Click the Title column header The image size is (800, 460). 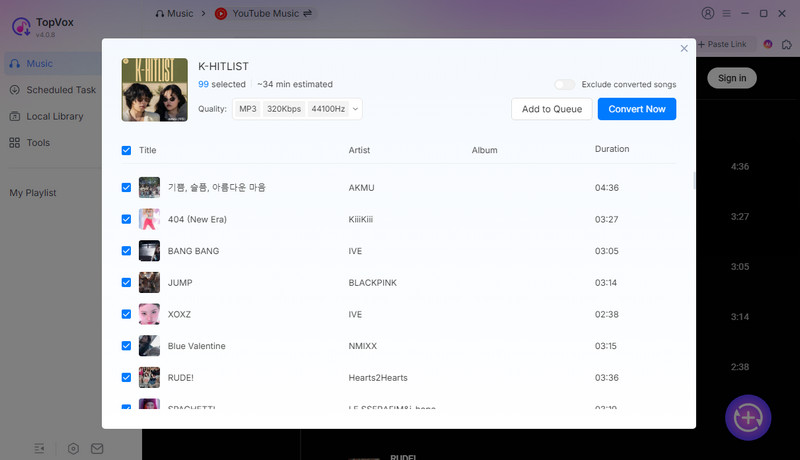147,150
